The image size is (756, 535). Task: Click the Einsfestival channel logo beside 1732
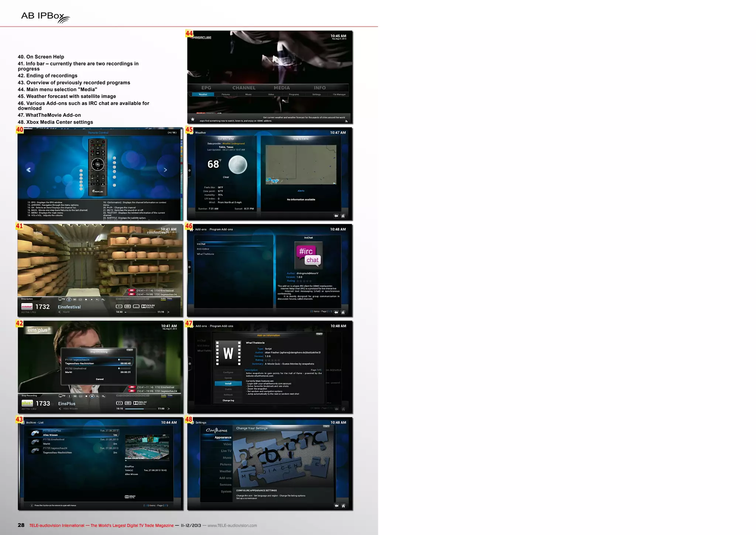click(27, 306)
